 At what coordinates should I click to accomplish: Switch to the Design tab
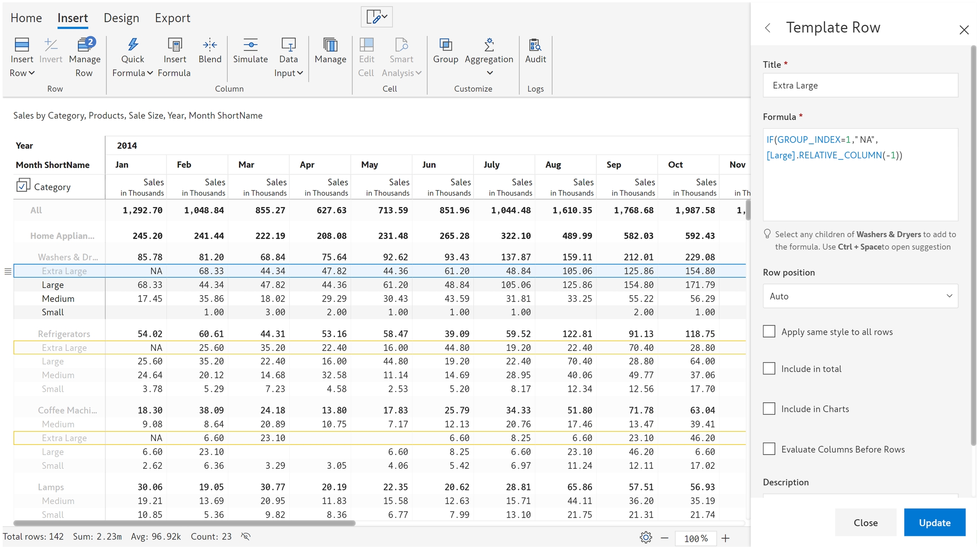click(x=121, y=18)
